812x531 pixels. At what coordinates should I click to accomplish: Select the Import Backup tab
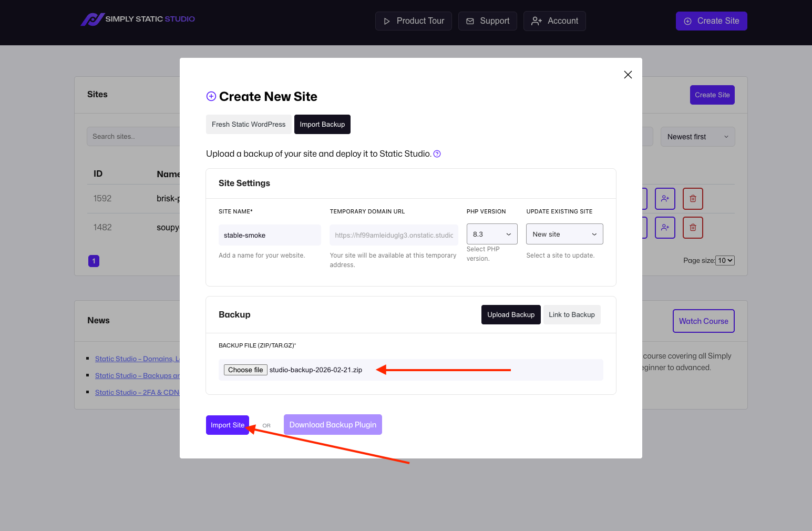click(x=322, y=125)
